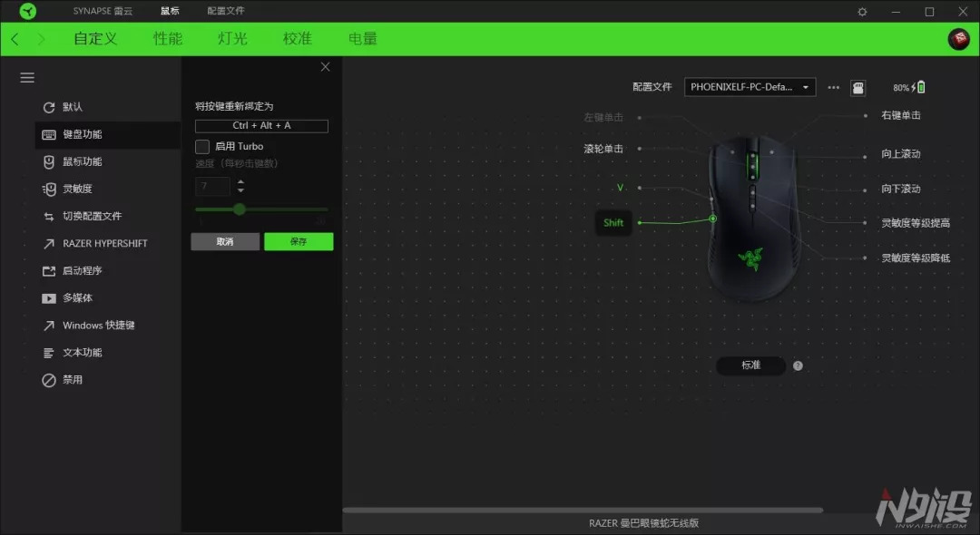Open the 电量 tab

(x=362, y=38)
